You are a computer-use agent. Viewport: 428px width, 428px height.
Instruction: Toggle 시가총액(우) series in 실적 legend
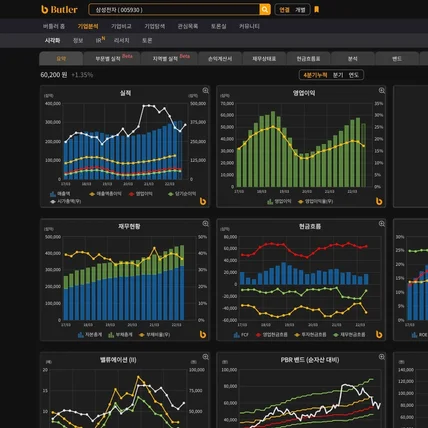point(66,201)
